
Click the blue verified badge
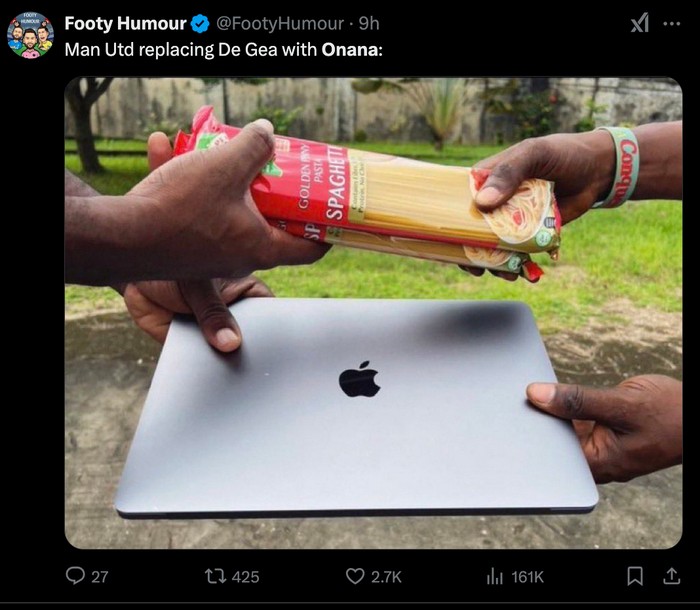tap(200, 24)
